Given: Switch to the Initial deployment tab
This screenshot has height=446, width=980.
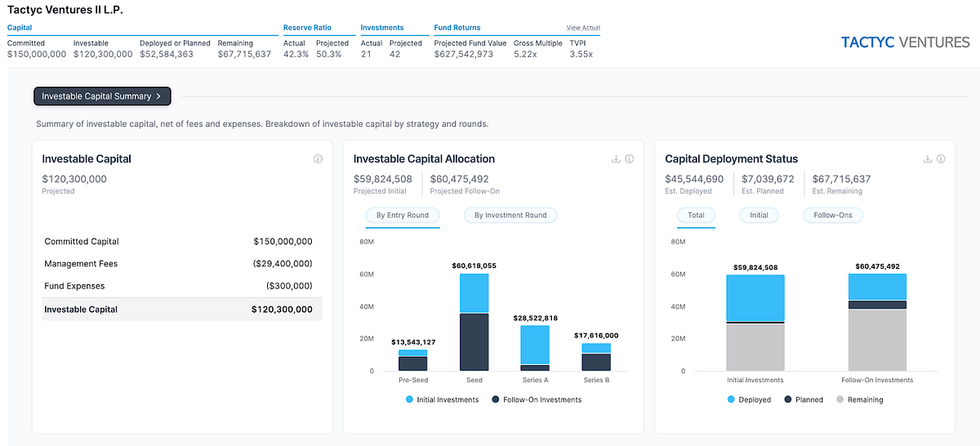Looking at the screenshot, I should [759, 216].
